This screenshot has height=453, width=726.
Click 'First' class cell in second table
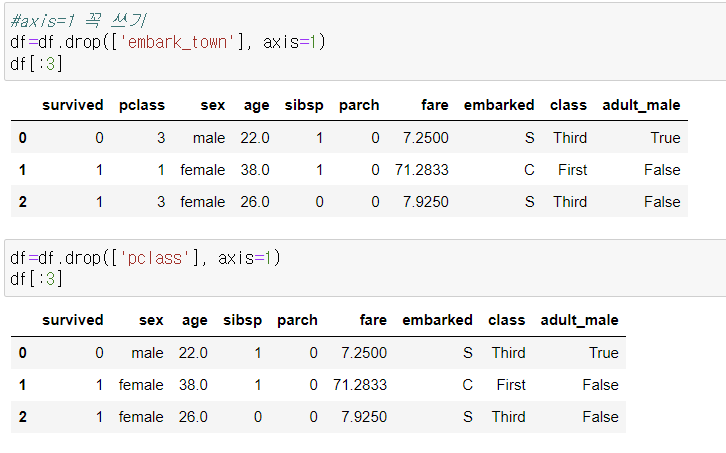(x=511, y=384)
